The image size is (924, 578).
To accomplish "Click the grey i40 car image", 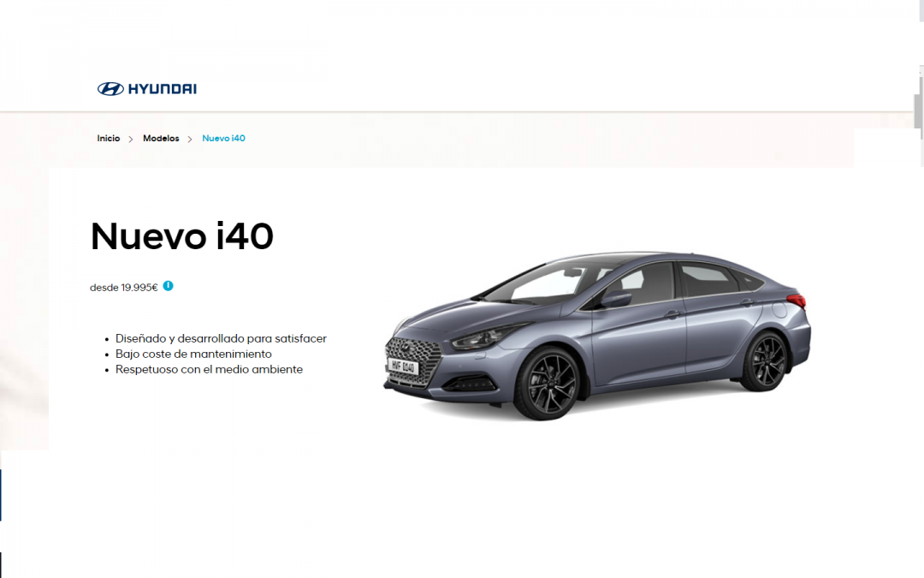I will (597, 336).
